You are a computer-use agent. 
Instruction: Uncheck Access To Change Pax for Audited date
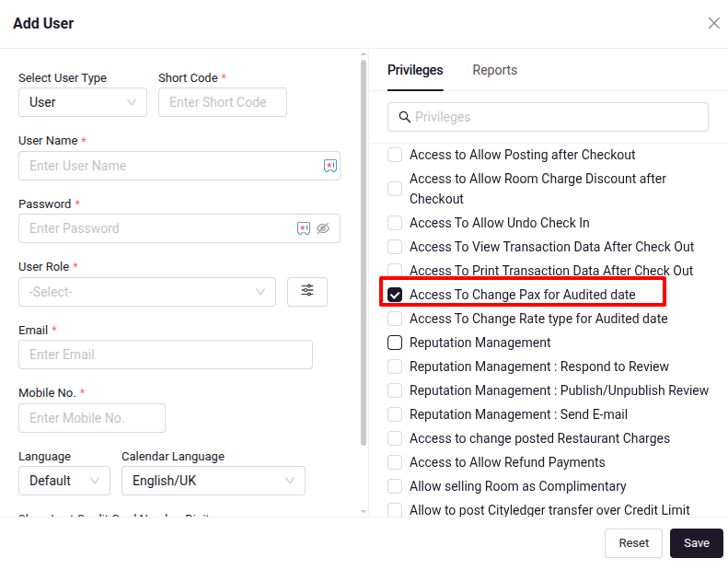tap(395, 295)
